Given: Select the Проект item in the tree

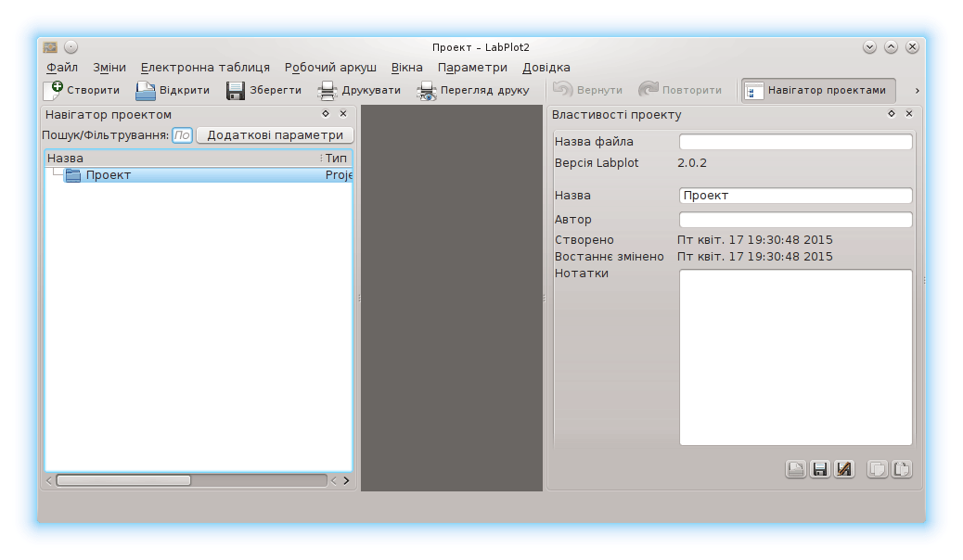Looking at the screenshot, I should click(108, 175).
